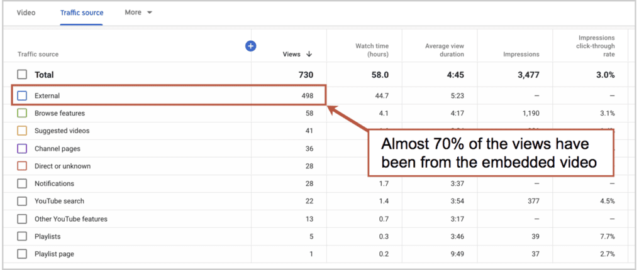Switch to the Video tab

point(26,13)
